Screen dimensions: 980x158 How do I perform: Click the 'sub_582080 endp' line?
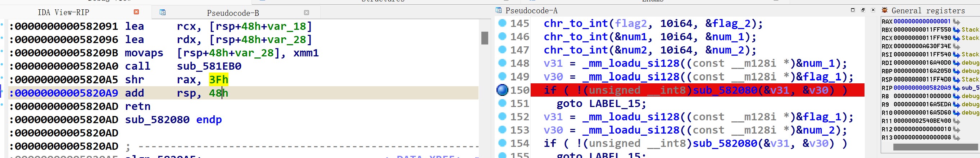click(173, 119)
